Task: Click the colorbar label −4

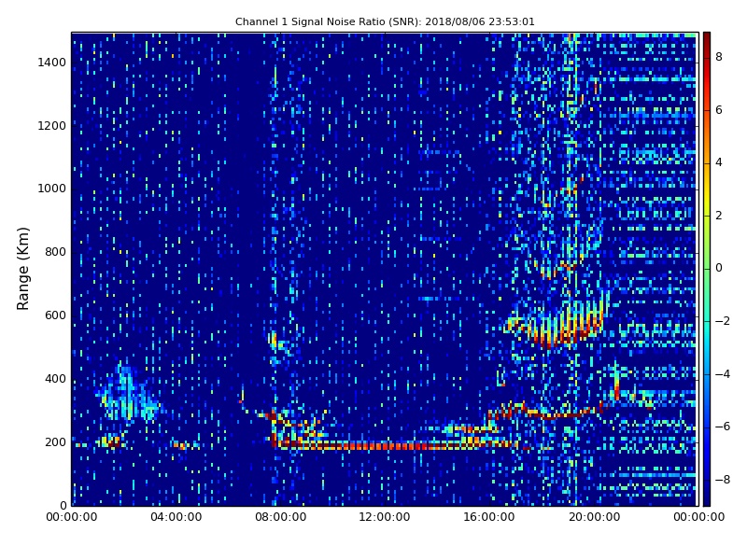Action: click(x=723, y=374)
